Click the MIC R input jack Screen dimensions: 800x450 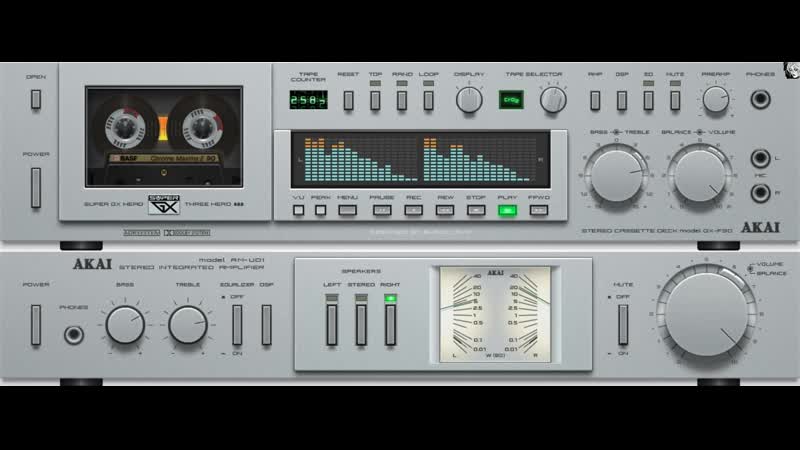[760, 193]
